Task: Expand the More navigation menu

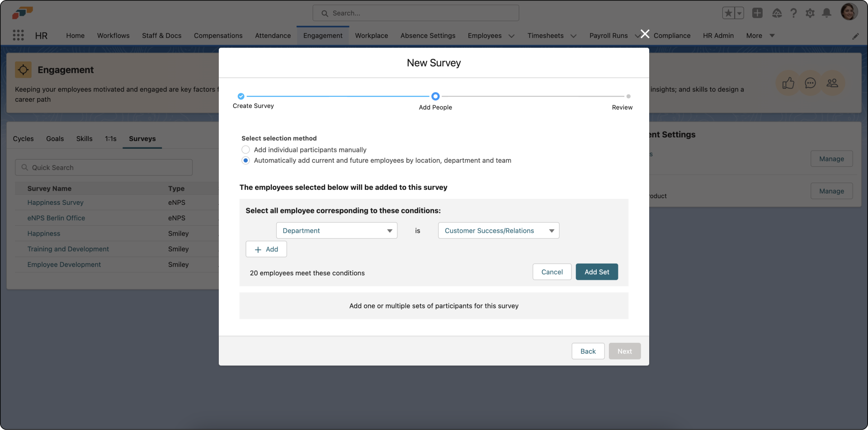Action: click(760, 35)
